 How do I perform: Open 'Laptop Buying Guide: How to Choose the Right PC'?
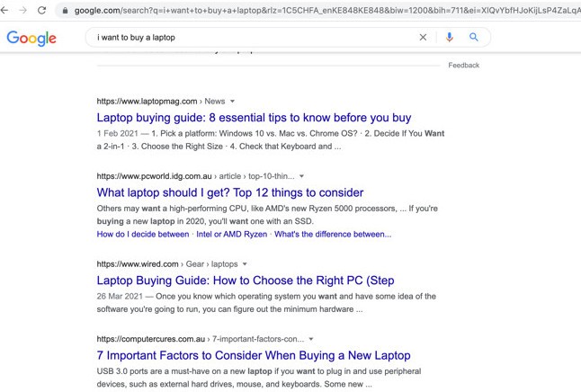246,281
